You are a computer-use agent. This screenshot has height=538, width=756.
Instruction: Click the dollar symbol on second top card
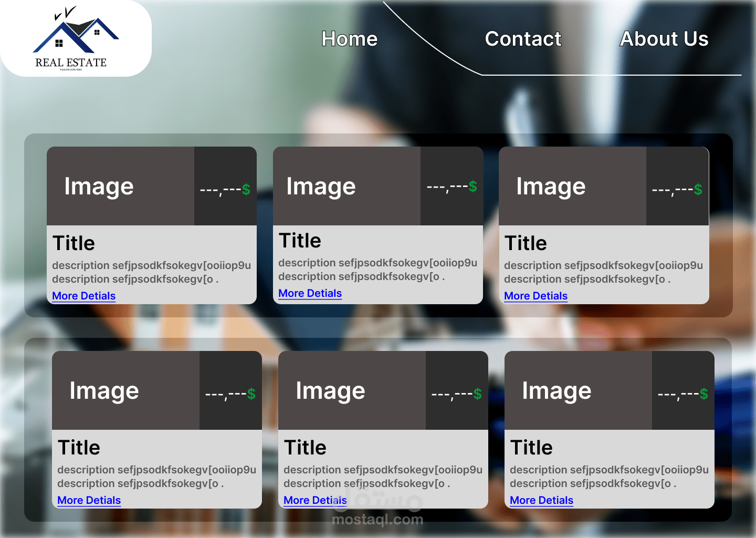click(472, 187)
